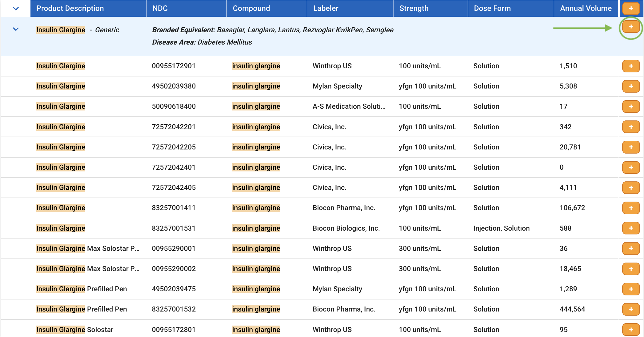Click plus for Insulin Glargine Solostar row

point(631,329)
